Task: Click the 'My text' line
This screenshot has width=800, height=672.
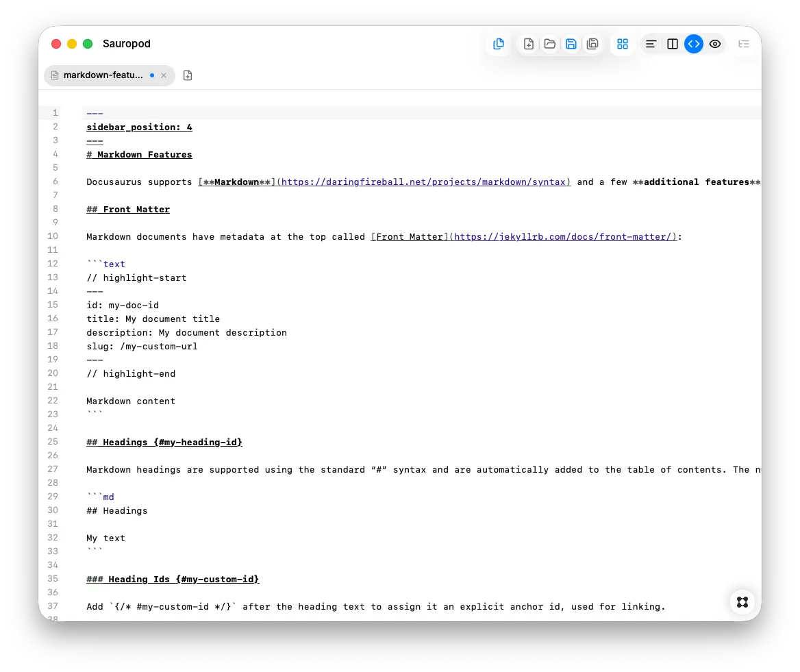Action: point(105,538)
